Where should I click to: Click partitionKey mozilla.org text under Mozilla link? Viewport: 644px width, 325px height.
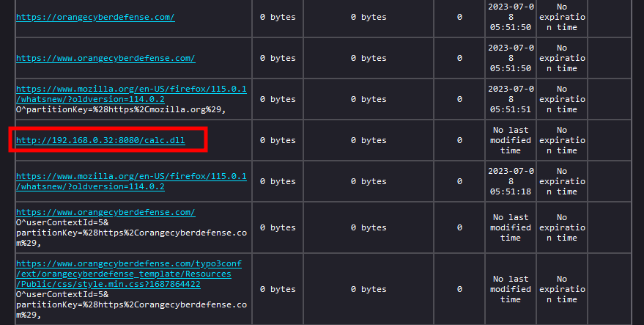[x=121, y=109]
